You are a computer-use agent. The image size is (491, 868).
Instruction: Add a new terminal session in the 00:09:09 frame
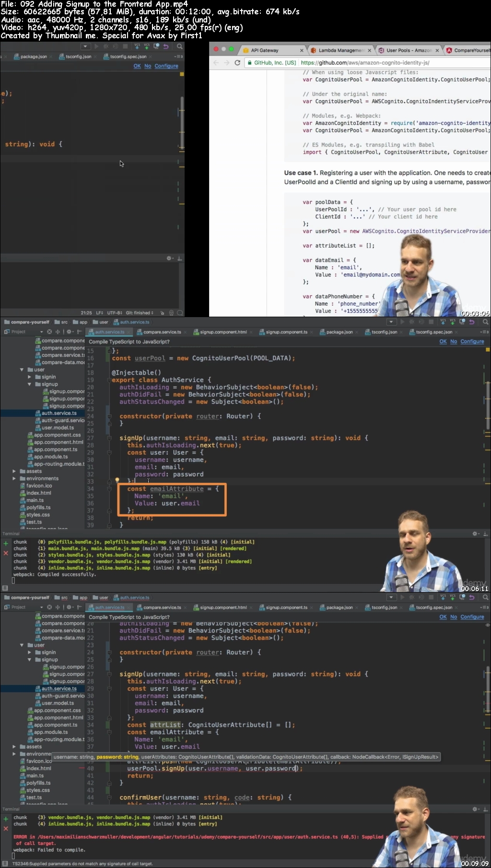pos(6,819)
